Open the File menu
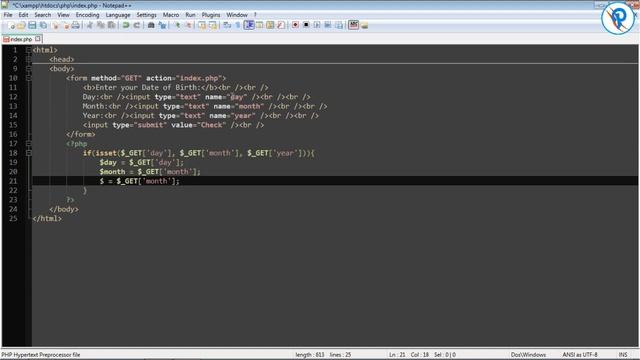 8,15
